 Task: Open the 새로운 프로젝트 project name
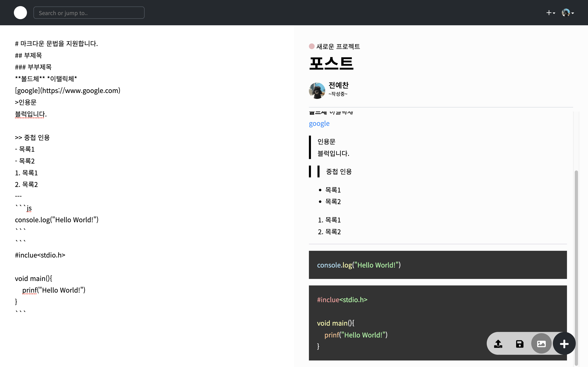[338, 46]
